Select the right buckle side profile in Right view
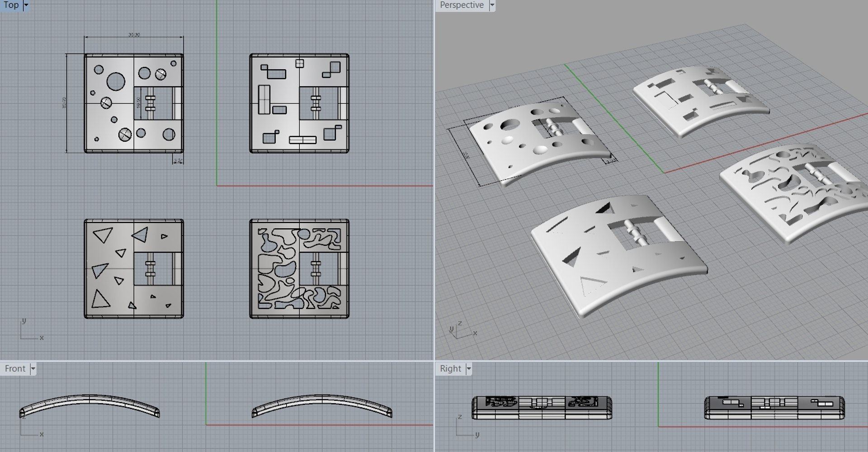 tap(774, 408)
